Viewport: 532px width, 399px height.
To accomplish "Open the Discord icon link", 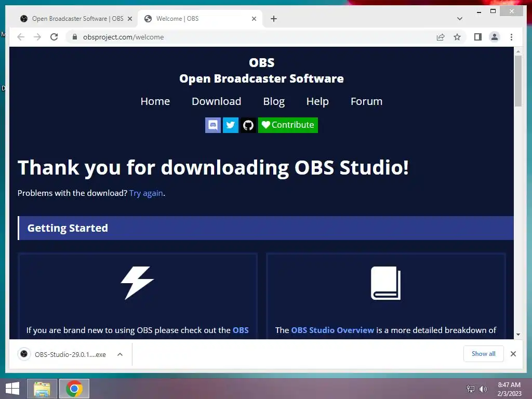I will (212, 125).
